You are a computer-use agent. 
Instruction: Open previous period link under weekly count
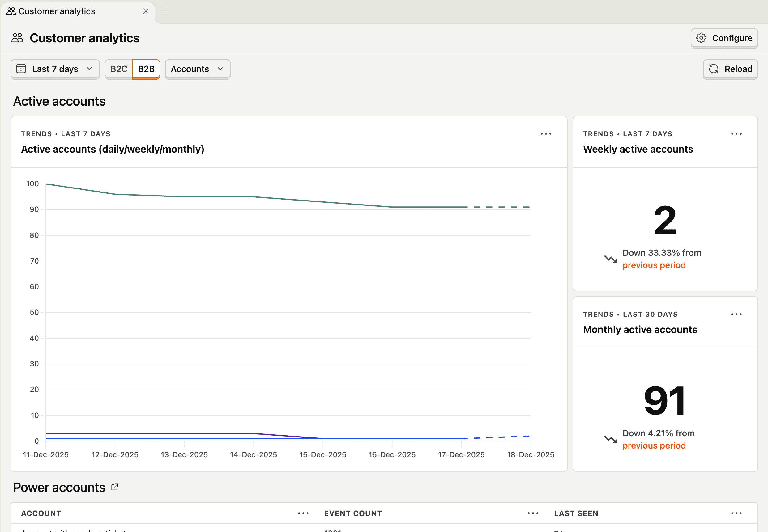[x=654, y=265]
